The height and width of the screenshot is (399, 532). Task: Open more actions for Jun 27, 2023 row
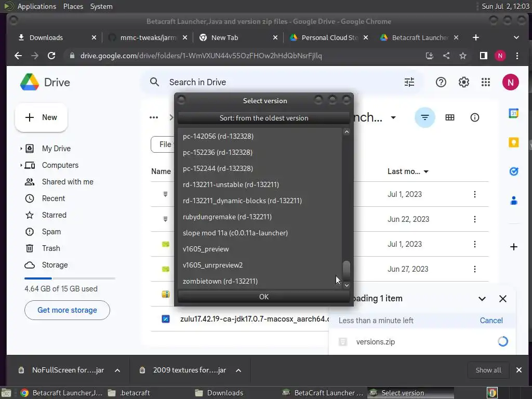[x=475, y=269]
